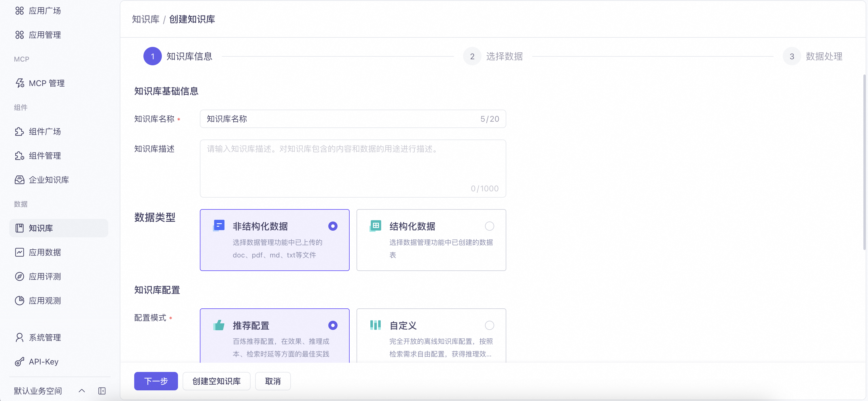Click the 应用广场 sidebar icon
The image size is (868, 401).
coord(20,11)
